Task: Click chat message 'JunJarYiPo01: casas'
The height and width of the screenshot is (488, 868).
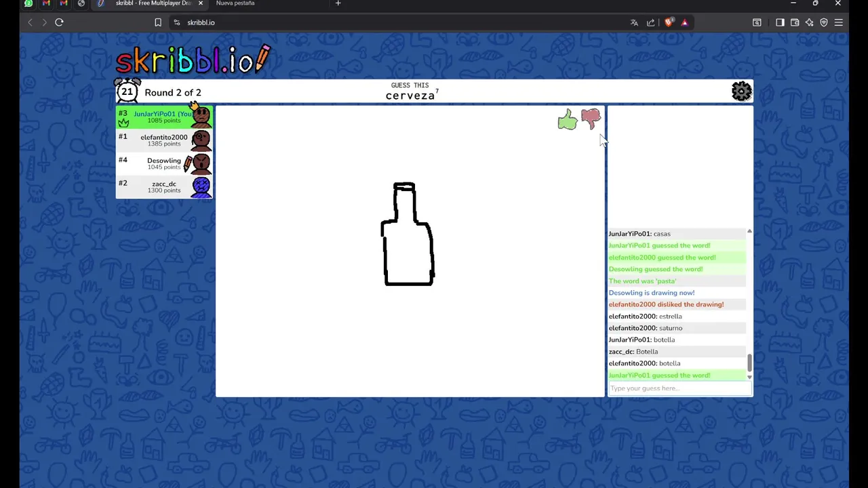Action: click(639, 234)
